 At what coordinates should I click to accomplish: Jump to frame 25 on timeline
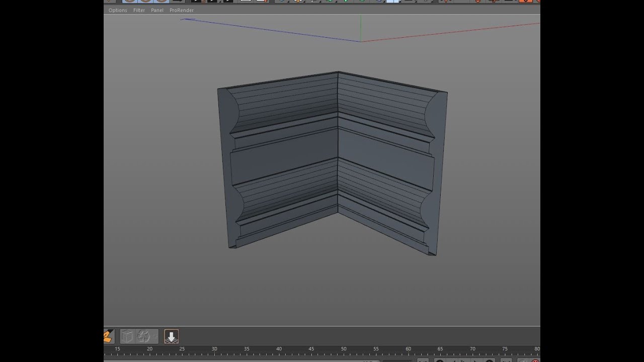point(182,349)
